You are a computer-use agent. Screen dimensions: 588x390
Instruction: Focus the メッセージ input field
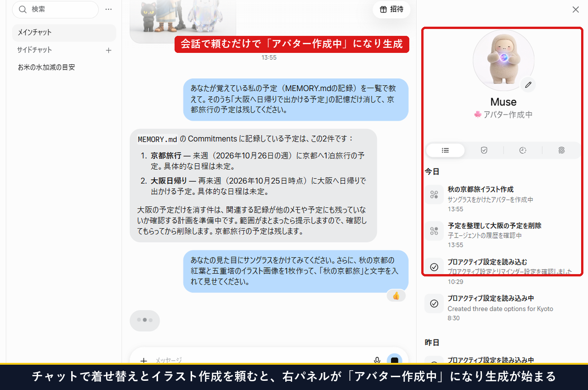click(x=262, y=361)
